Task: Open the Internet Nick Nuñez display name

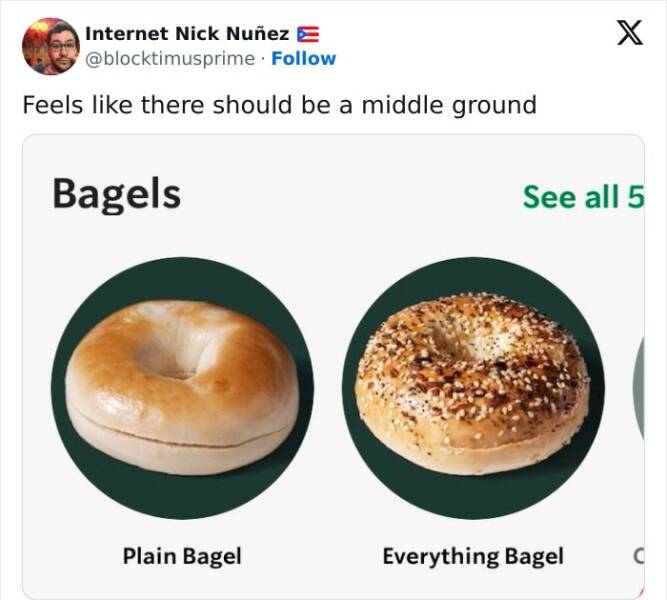Action: [x=187, y=34]
